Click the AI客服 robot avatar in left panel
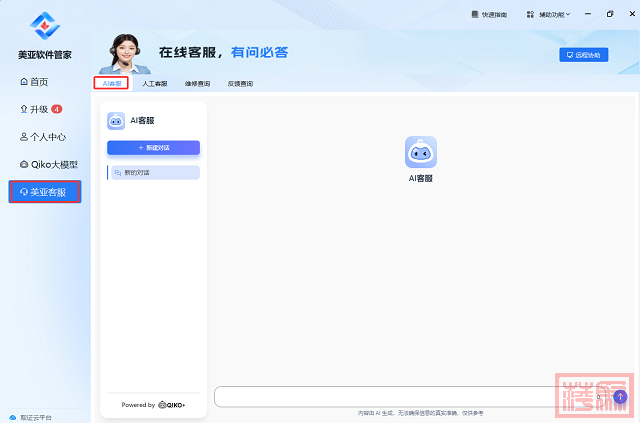The image size is (640, 423). (116, 121)
